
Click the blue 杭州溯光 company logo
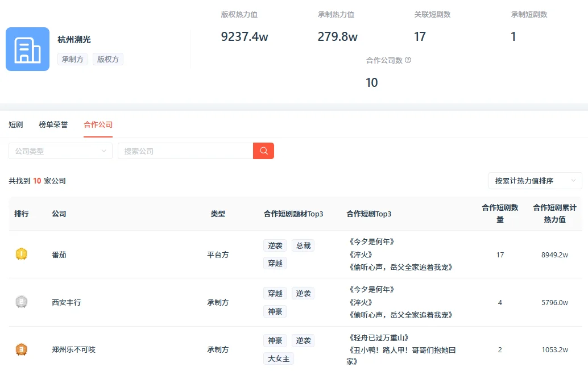27,49
